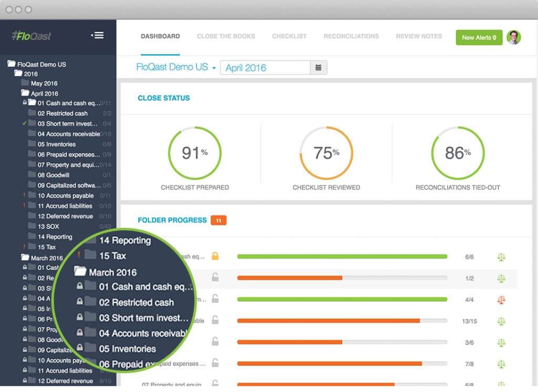This screenshot has width=538, height=392.
Task: Toggle the unlocked padlock on the 13/15 row
Action: (215, 321)
